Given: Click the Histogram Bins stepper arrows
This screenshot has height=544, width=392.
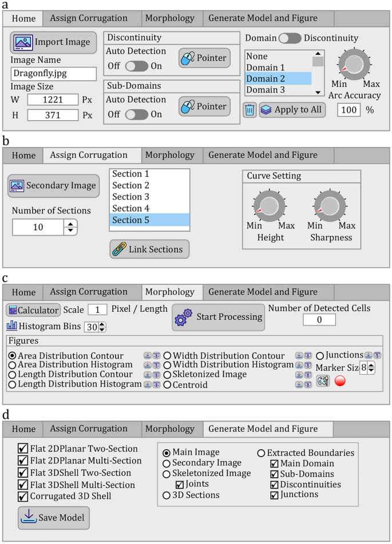Looking at the screenshot, I should tap(102, 327).
